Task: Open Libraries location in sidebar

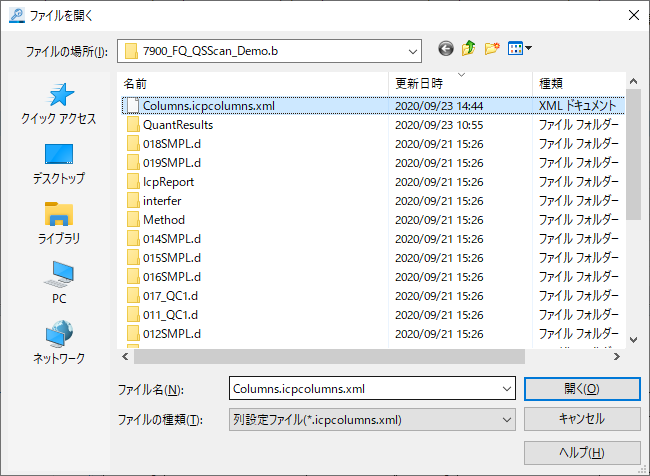Action: (x=59, y=224)
